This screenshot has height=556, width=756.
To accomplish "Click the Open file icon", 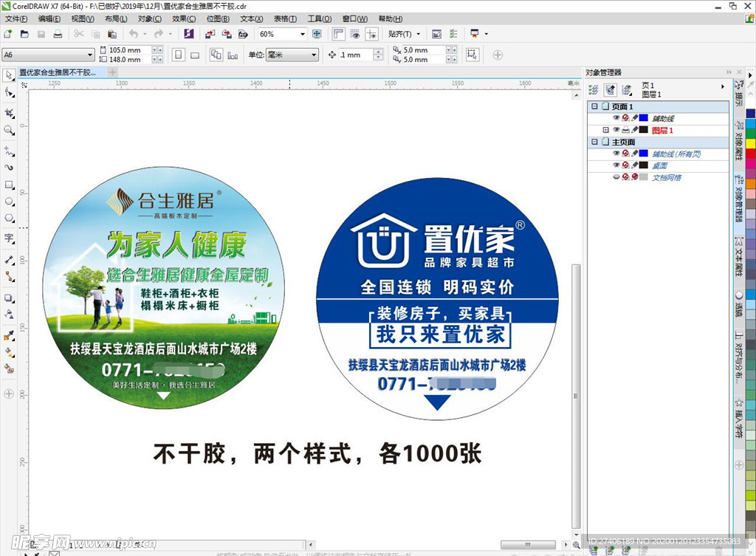I will 24,34.
